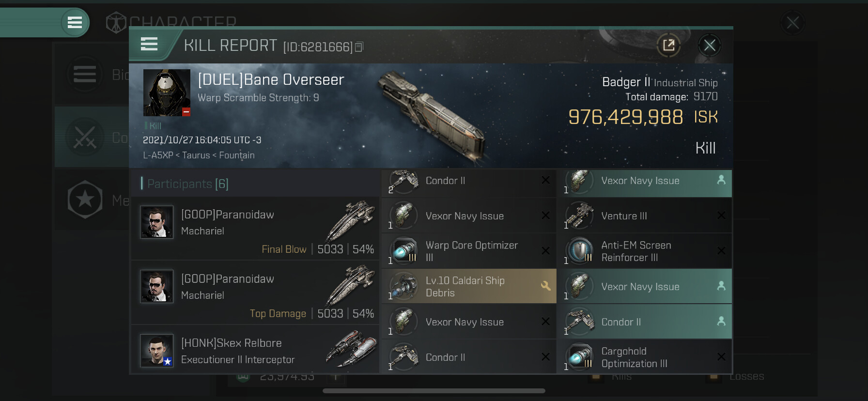This screenshot has height=401, width=868.
Task: Click the L-A5XP system location link
Action: [158, 155]
